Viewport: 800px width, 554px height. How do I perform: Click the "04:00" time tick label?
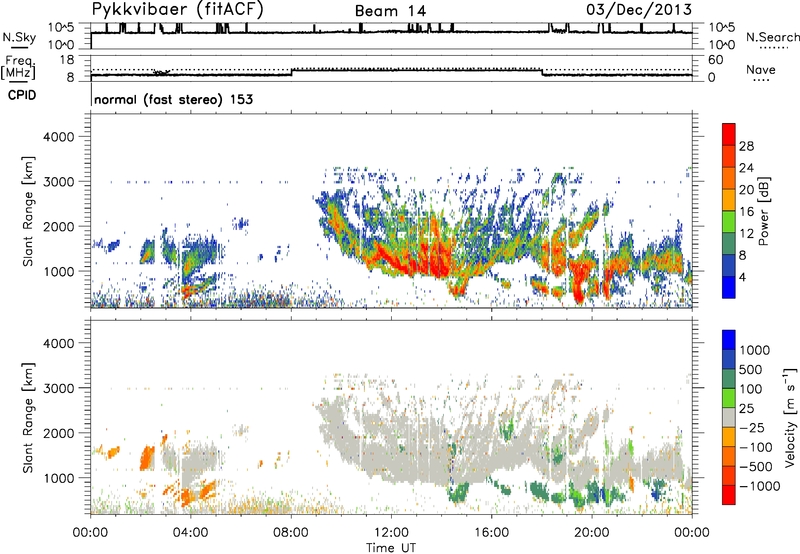[190, 533]
